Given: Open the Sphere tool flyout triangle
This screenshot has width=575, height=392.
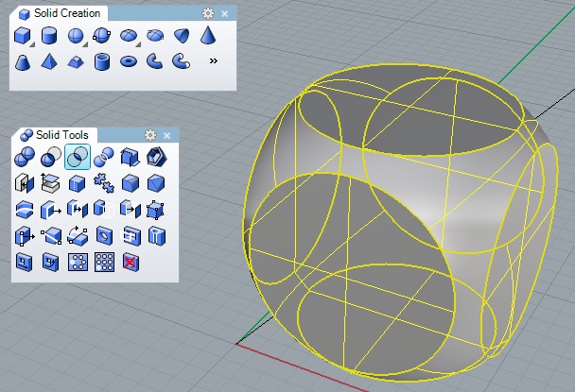Looking at the screenshot, I should [85, 44].
